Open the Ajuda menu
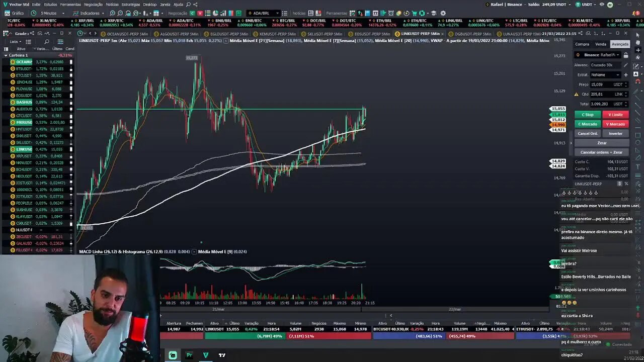644x362 pixels. tap(178, 4)
